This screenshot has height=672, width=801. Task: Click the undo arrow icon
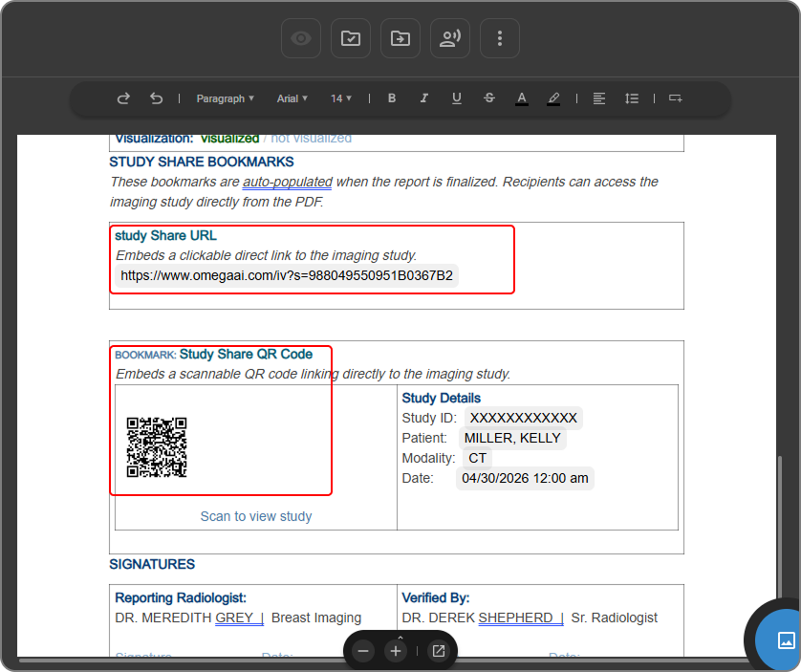[157, 98]
